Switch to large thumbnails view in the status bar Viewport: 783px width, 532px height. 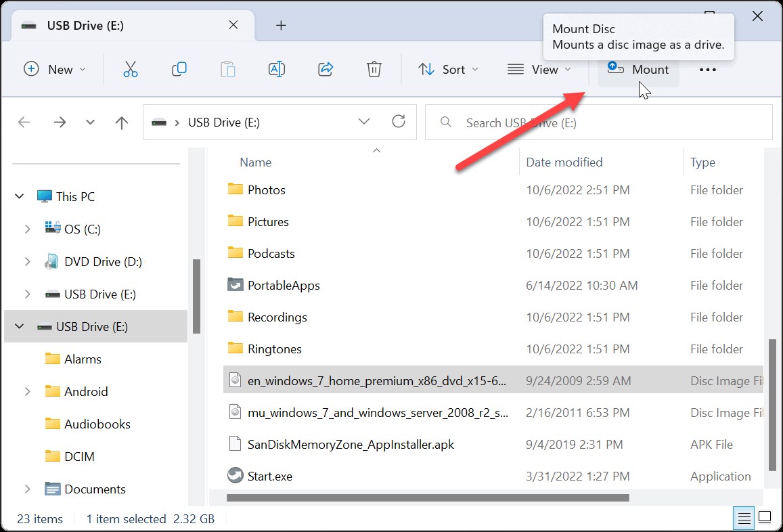[x=765, y=517]
